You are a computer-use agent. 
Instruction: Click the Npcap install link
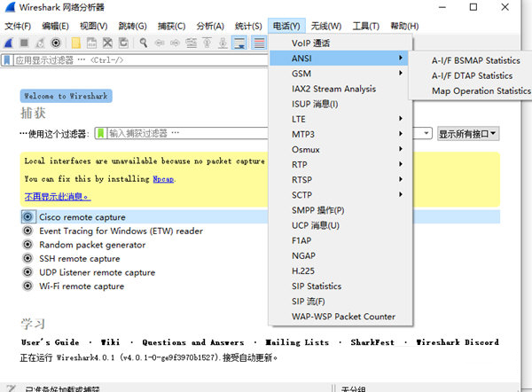(163, 179)
